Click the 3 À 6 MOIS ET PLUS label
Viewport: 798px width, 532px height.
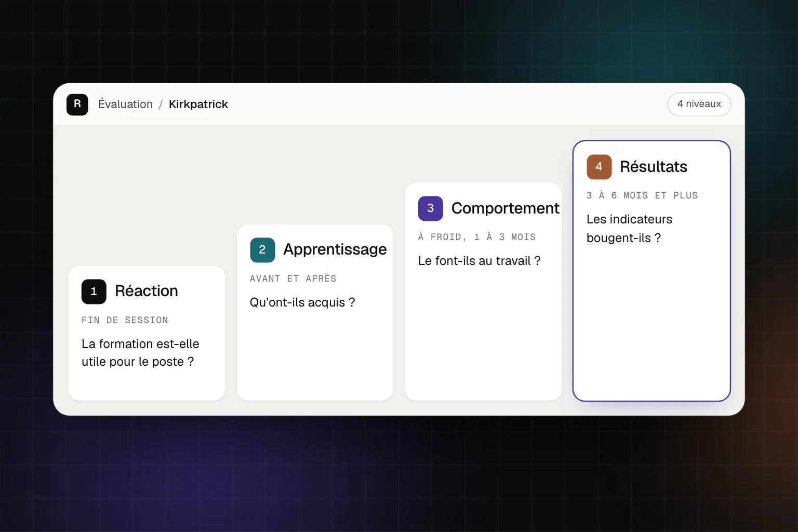click(x=642, y=195)
